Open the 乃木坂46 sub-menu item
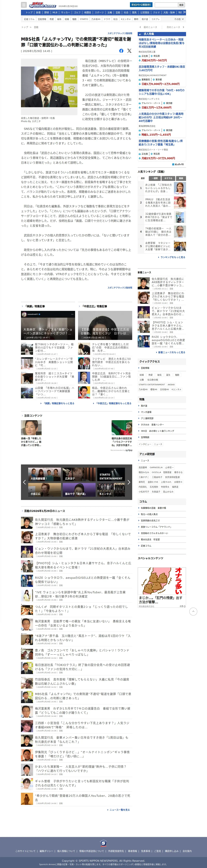Screen dimensions: 207x868 tap(96, 19)
